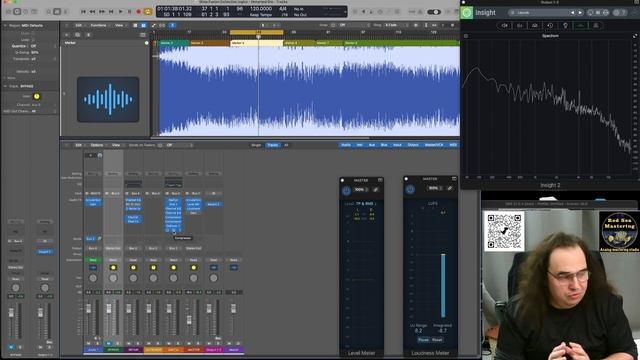Viewport: 640px width, 360px height.
Task: Select the spectrum module icon highlighted in Insight
Action: click(x=580, y=25)
